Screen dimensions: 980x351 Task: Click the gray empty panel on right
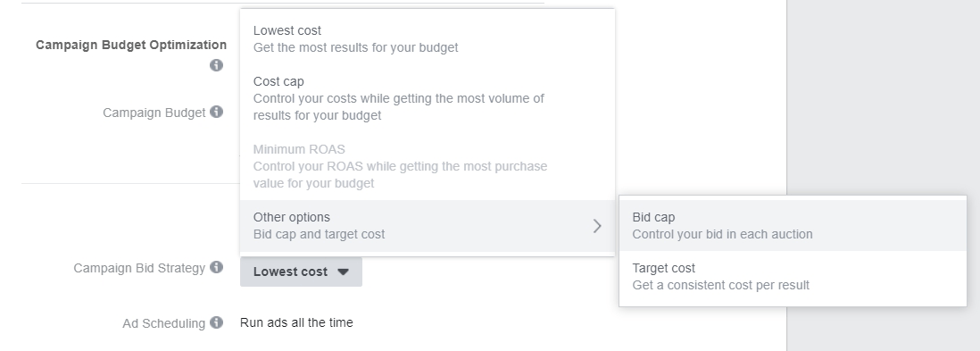point(883,94)
